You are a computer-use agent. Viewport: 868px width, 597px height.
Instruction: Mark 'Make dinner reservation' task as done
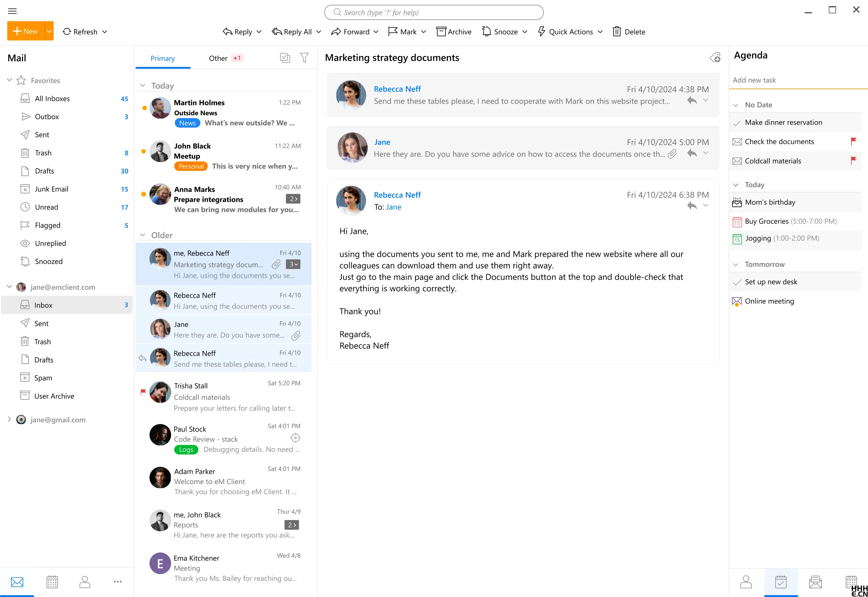737,123
